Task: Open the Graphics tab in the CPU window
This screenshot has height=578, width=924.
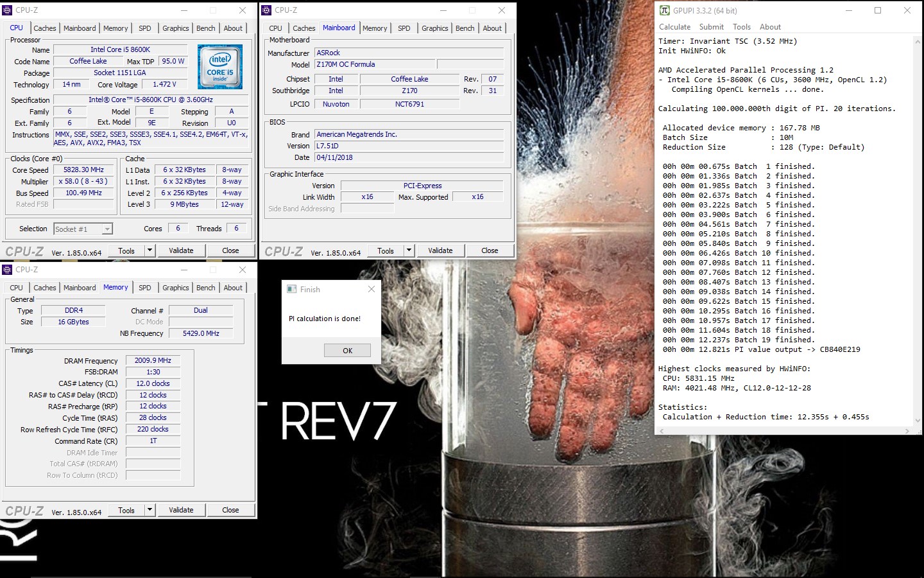Action: click(x=175, y=28)
